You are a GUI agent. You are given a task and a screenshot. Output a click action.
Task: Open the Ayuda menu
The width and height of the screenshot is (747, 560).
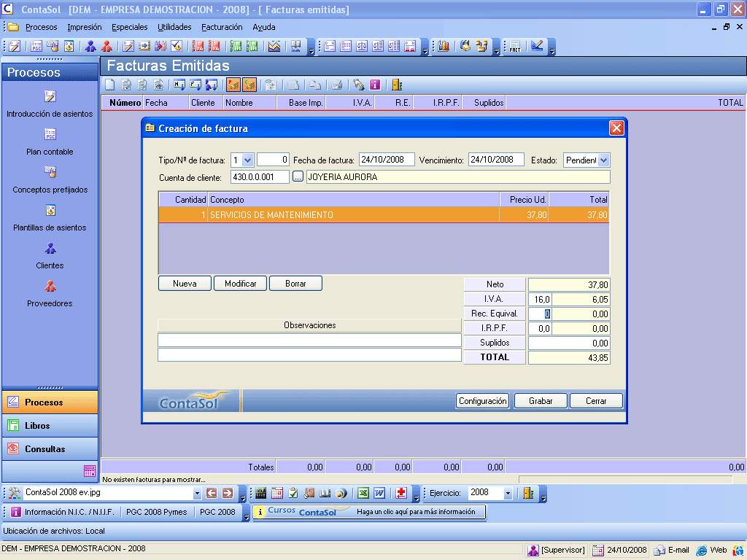(264, 27)
